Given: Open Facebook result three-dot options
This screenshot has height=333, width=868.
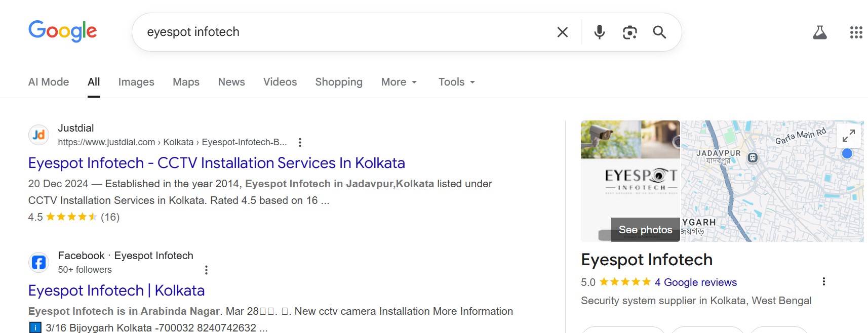Looking at the screenshot, I should (206, 270).
